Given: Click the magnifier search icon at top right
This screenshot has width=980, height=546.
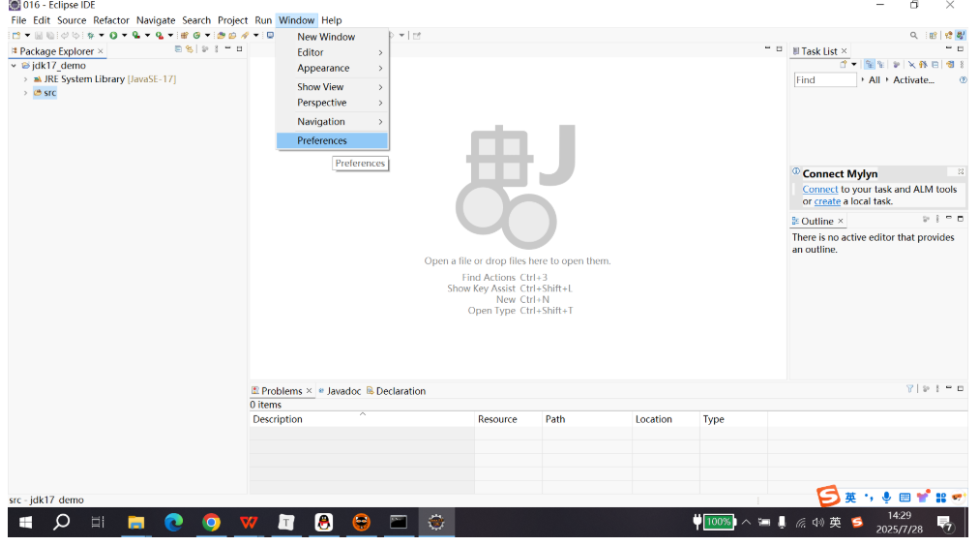Looking at the screenshot, I should tap(914, 36).
